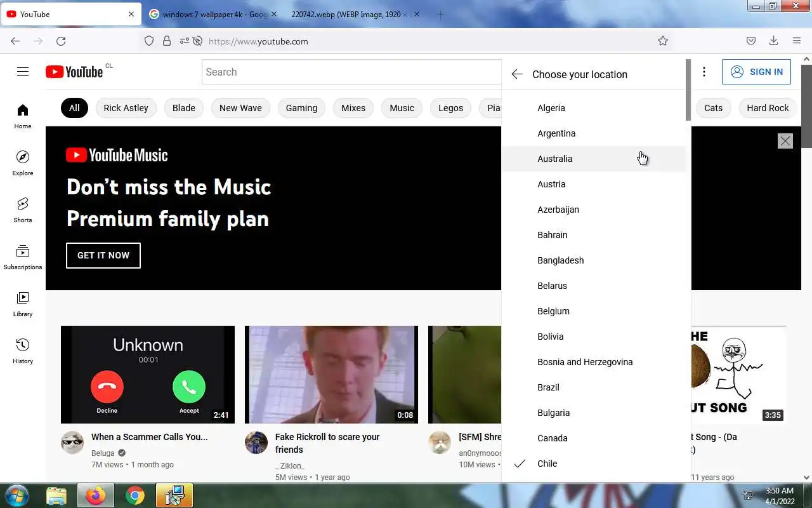The height and width of the screenshot is (508, 812).
Task: Select the Legos chip
Action: click(450, 108)
